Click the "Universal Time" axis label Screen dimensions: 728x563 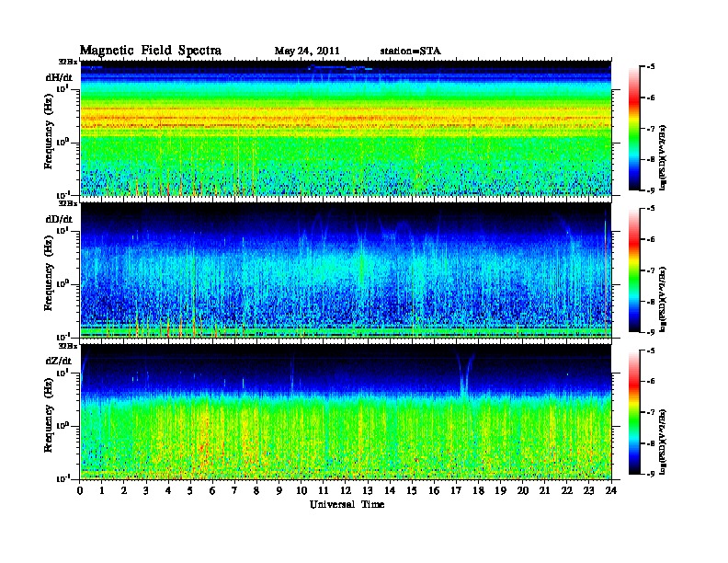347,504
